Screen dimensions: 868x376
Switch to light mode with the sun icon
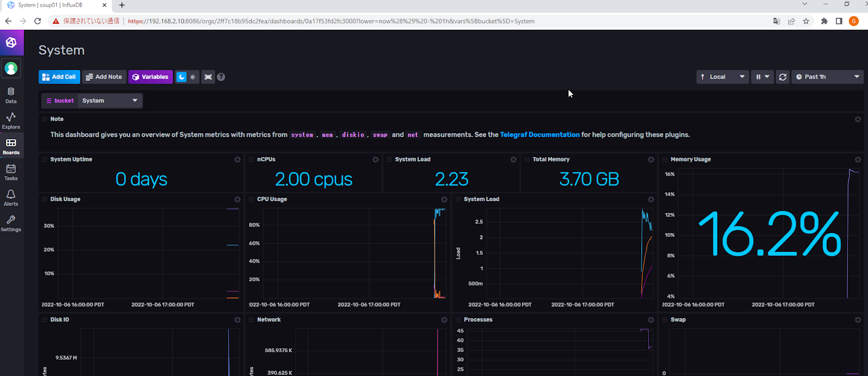click(x=193, y=77)
